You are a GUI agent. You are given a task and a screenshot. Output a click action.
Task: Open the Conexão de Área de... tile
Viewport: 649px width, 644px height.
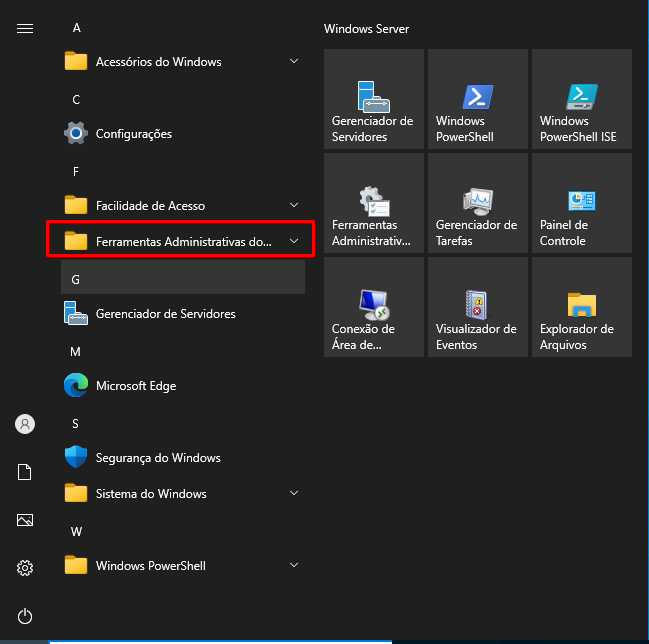point(374,307)
